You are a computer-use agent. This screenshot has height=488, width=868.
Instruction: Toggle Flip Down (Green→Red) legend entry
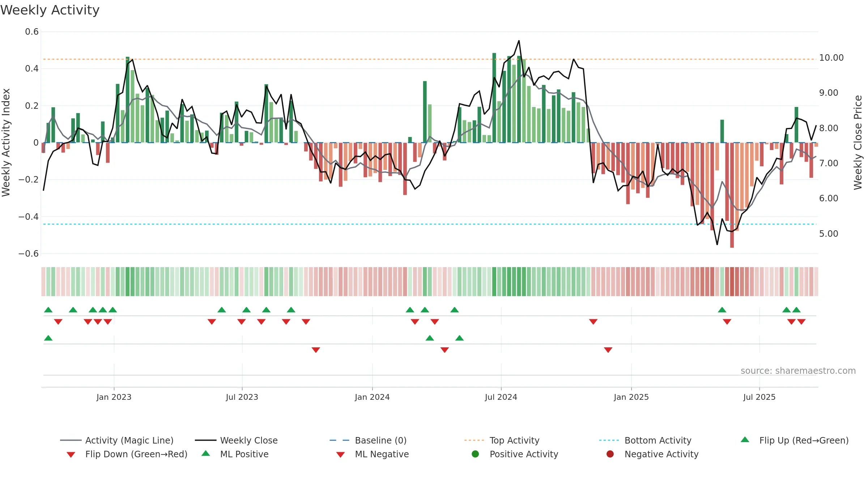[x=127, y=454]
